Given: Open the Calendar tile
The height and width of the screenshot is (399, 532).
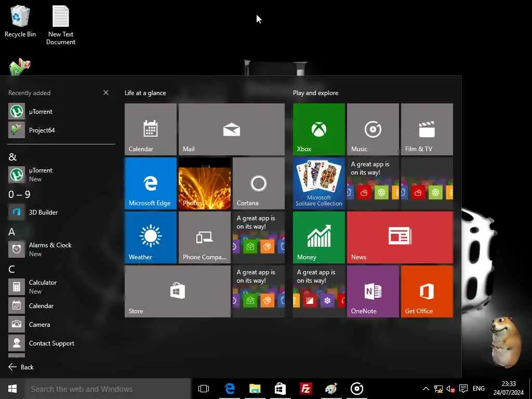Looking at the screenshot, I should click(x=151, y=129).
